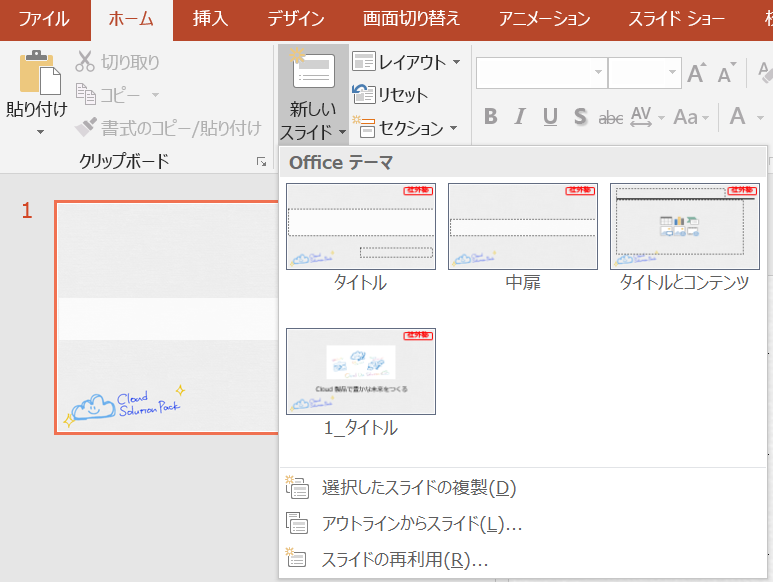
Task: Switch to the ホーム tab
Action: pos(131,19)
